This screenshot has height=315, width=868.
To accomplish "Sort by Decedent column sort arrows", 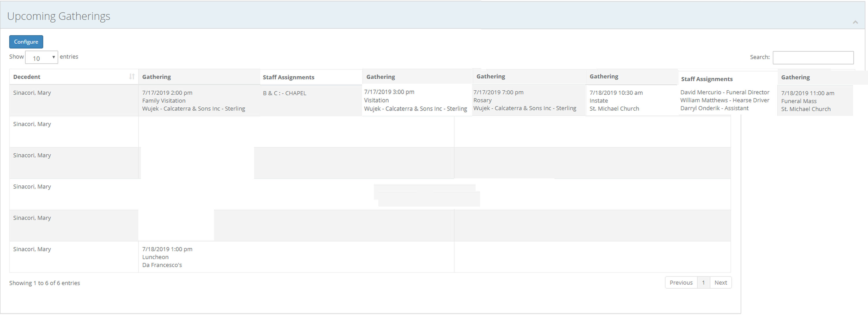I will [x=132, y=76].
